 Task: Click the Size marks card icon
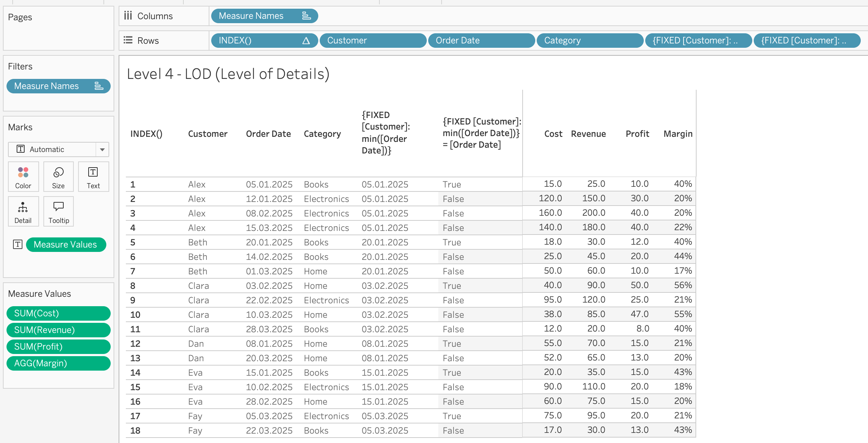[58, 173]
